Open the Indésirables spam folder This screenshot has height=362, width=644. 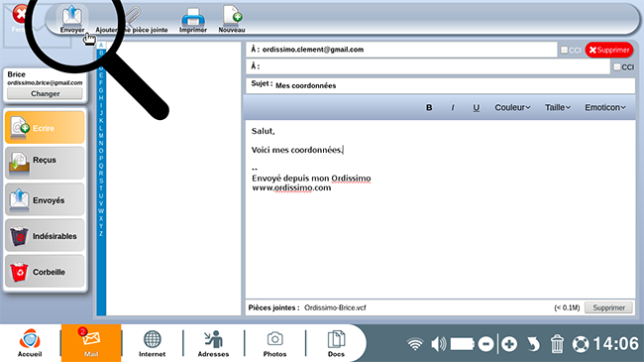(x=45, y=235)
